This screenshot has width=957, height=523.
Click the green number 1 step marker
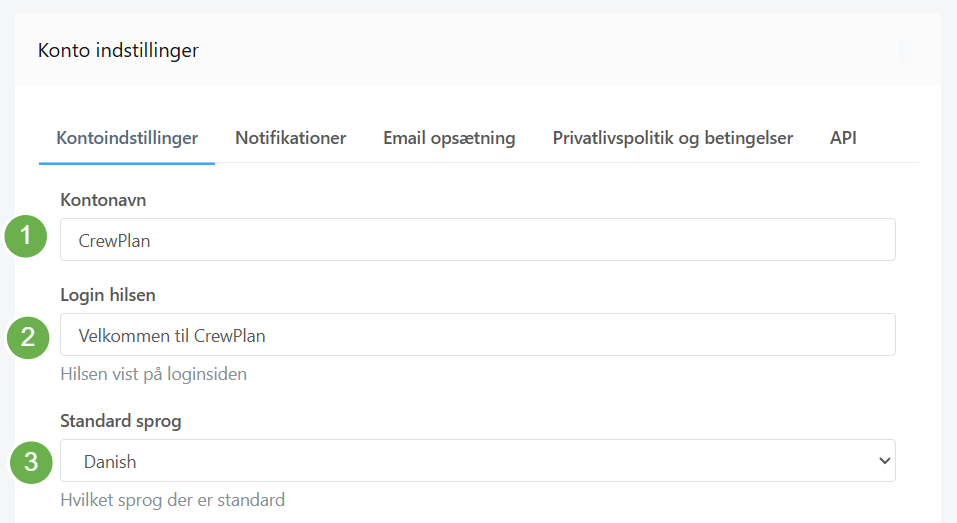26,236
